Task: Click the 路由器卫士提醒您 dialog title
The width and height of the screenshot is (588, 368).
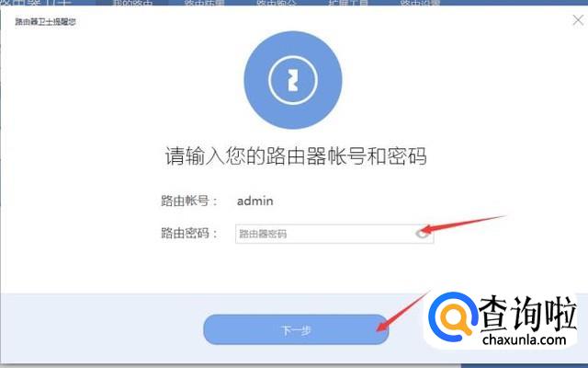Action: [x=45, y=22]
